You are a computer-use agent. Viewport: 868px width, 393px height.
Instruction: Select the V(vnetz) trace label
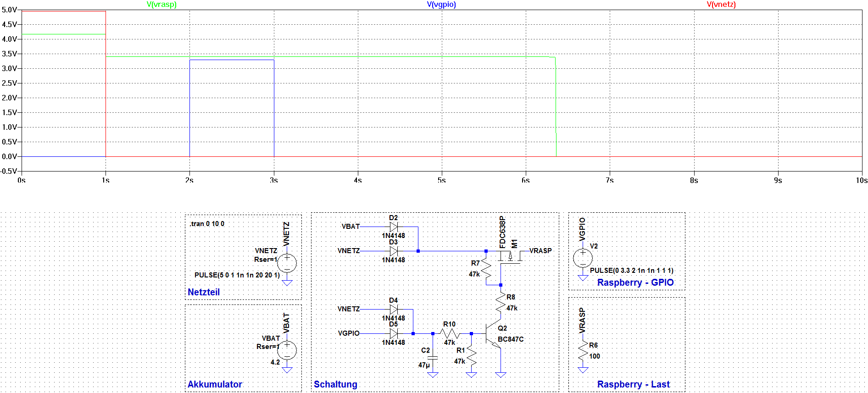tap(721, 4)
